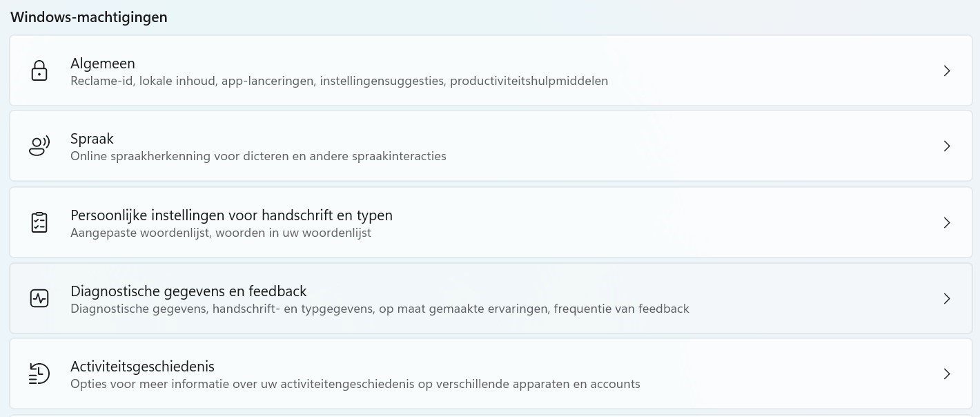Expand Diagnostische gegevens en feedback chevron
Viewport: 980px width, 417px height.
[x=947, y=298]
